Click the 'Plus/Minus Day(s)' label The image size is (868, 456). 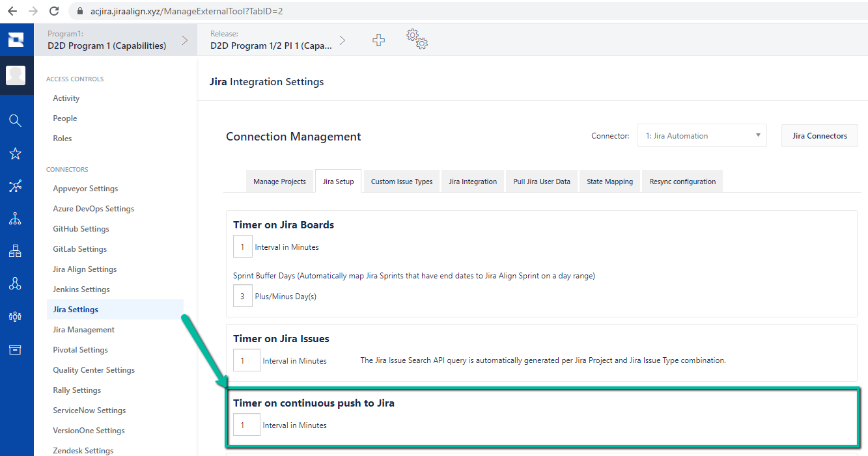(286, 297)
